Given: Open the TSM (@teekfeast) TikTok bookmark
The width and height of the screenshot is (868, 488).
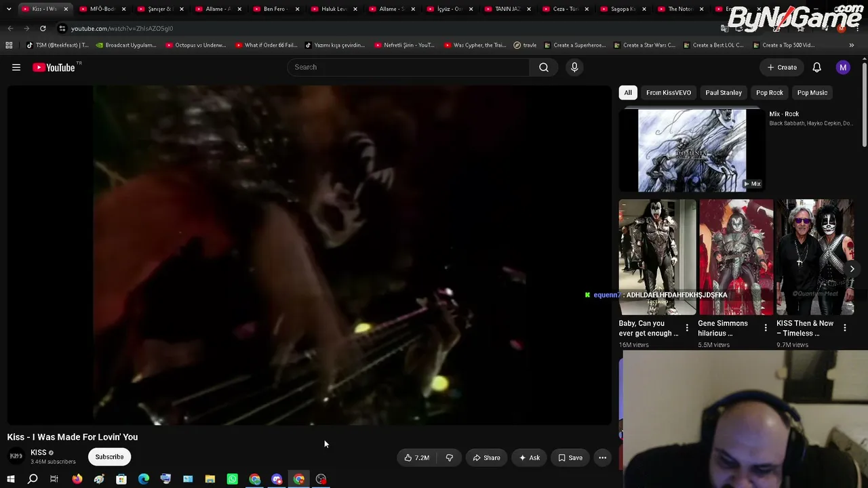Looking at the screenshot, I should tap(57, 45).
